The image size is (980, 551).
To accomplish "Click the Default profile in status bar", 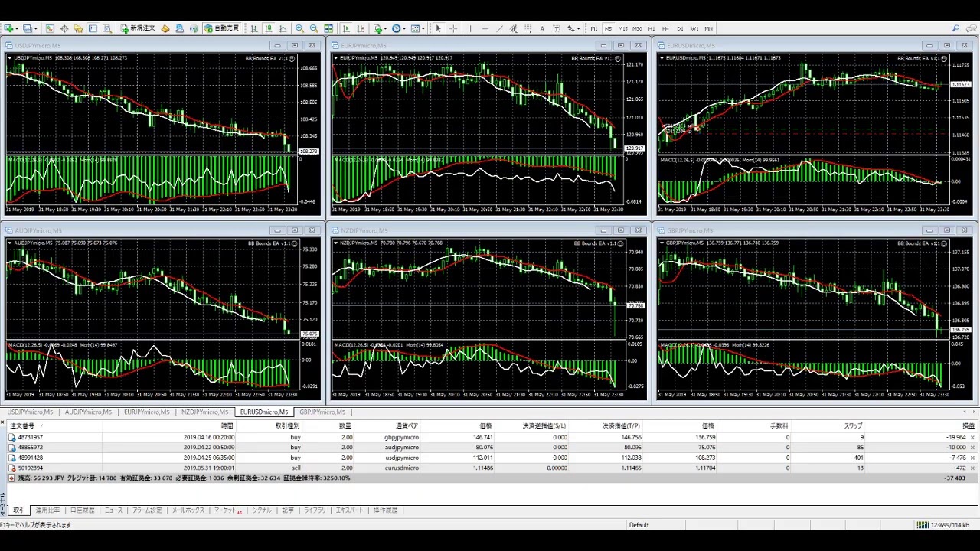I will [x=639, y=525].
